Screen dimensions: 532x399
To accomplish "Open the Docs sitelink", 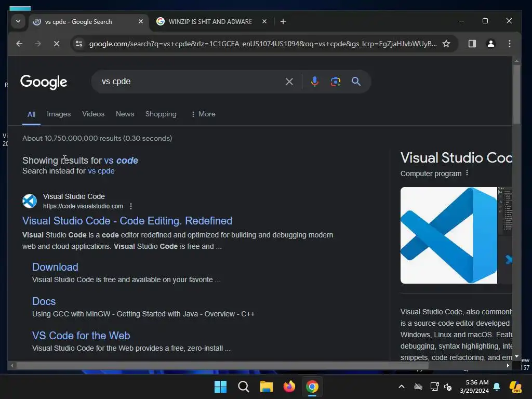I will pos(44,301).
